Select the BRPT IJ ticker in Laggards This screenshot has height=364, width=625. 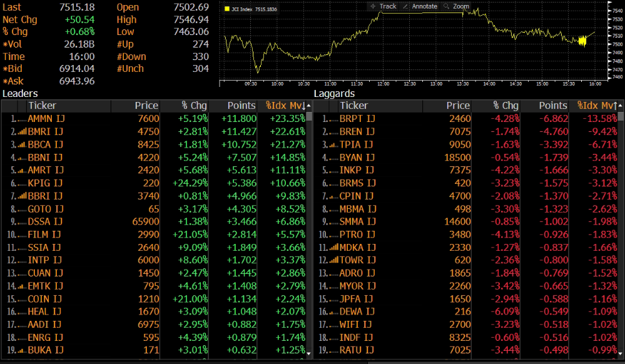(357, 119)
